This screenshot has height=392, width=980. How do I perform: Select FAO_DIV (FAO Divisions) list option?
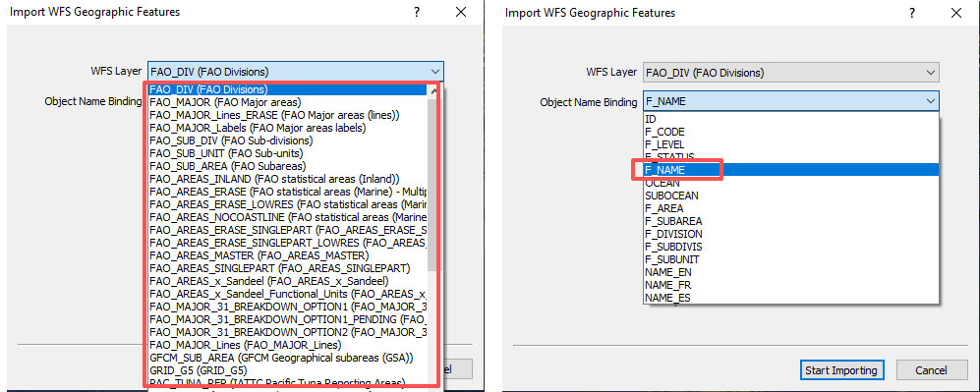point(288,89)
